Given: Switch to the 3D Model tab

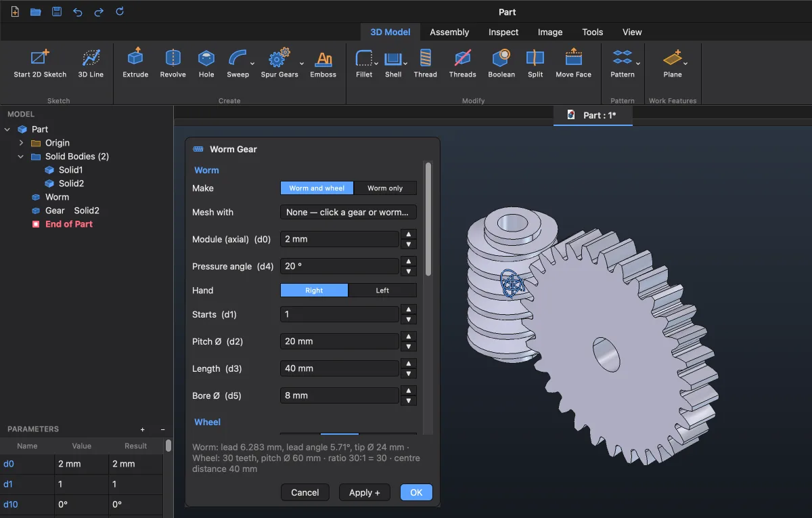Looking at the screenshot, I should tap(390, 32).
